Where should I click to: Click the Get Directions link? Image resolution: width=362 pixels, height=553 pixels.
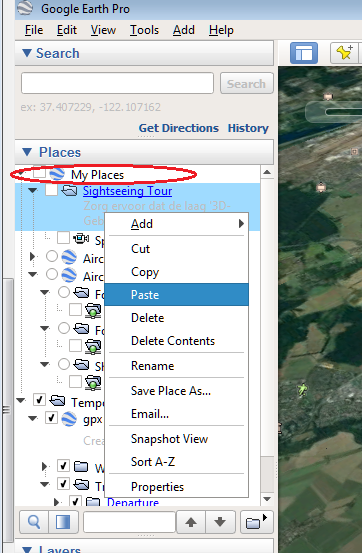(x=179, y=128)
